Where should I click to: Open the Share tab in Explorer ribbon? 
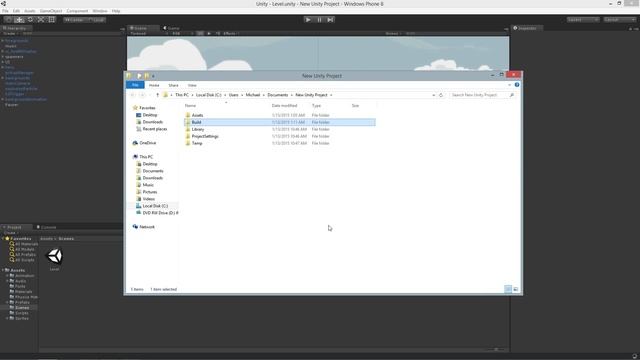tap(173, 85)
